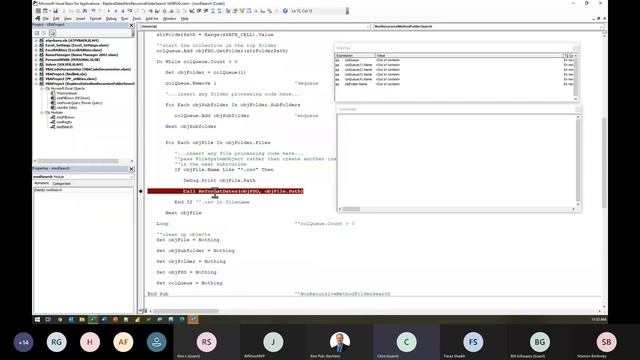This screenshot has width=640, height=360.
Task: Click the Save icon in VBA toolbar
Action: [x=56, y=11]
